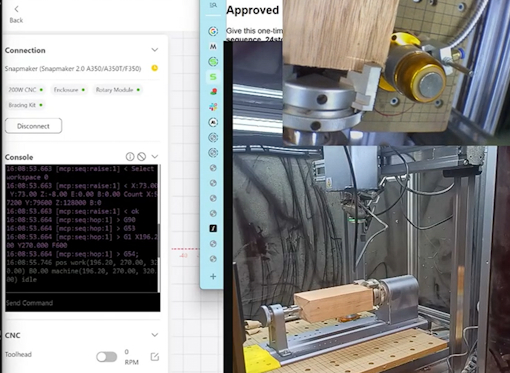This screenshot has width=510, height=373.
Task: Open the close-up chuck camera view
Action: pos(396,72)
